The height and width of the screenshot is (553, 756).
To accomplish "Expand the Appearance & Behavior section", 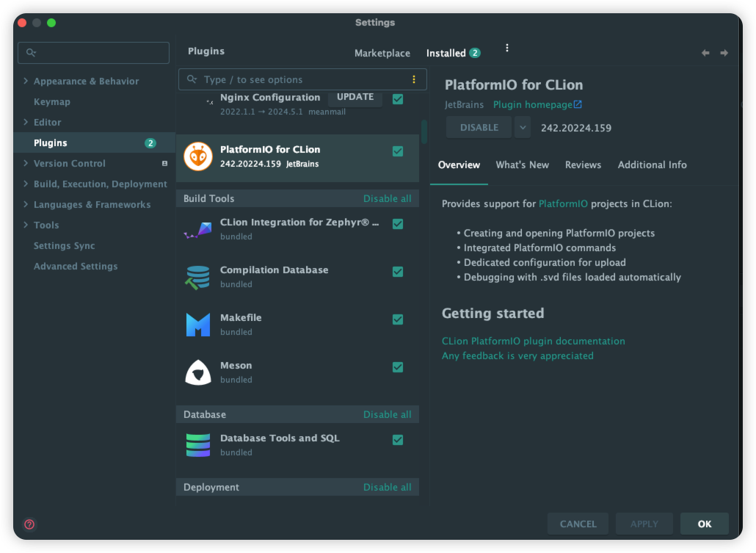I will (26, 82).
